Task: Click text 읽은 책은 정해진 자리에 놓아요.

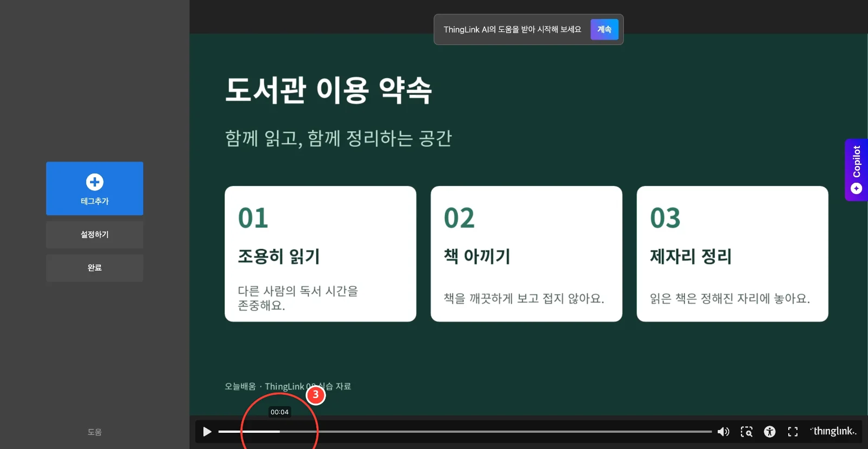Action: click(x=730, y=298)
